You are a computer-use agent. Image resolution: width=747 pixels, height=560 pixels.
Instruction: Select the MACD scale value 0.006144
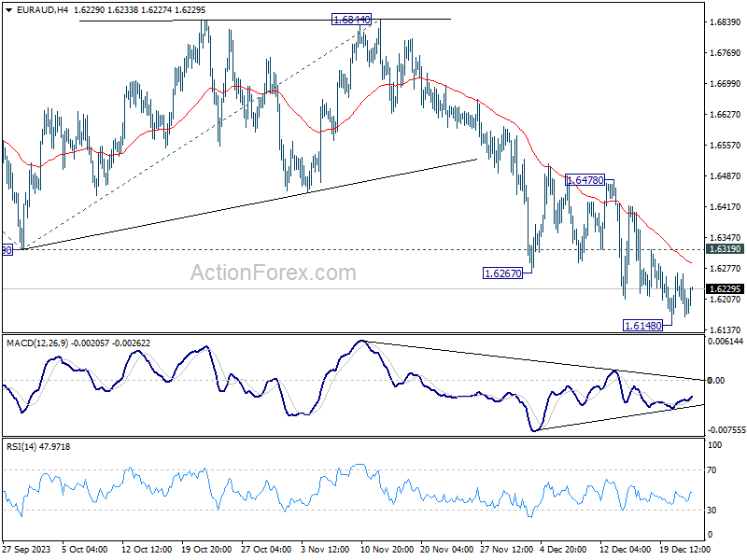tap(726, 342)
